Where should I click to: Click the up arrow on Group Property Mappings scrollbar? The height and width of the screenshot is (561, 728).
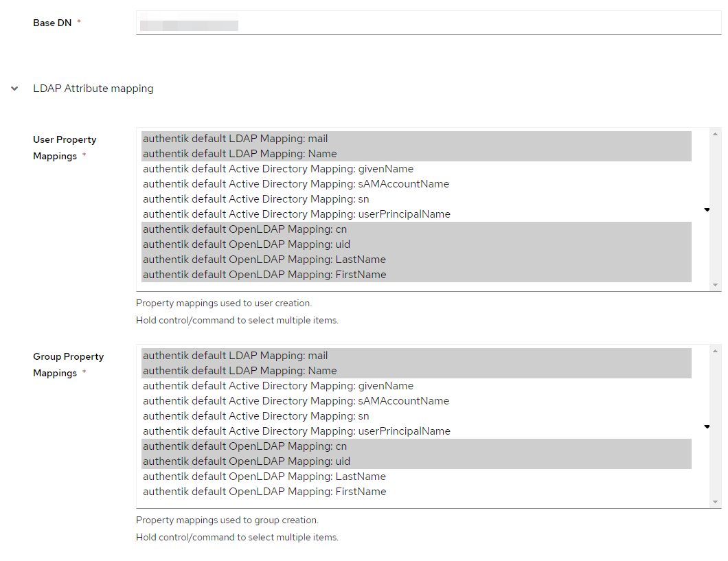coord(716,350)
